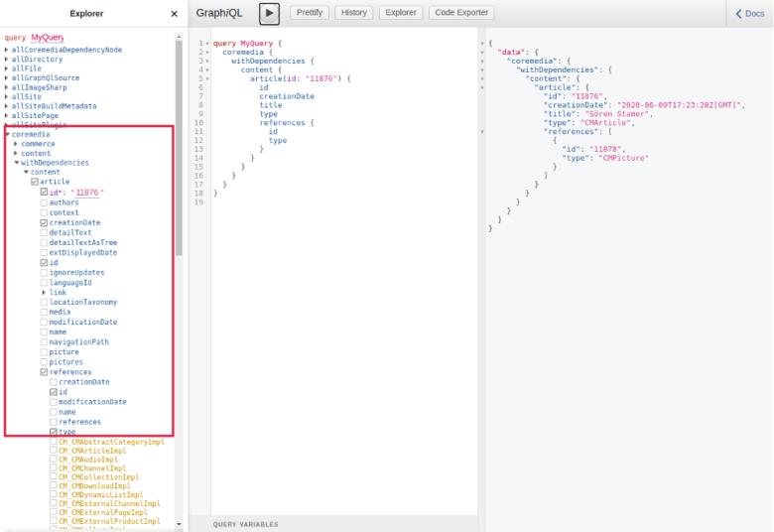This screenshot has height=532, width=774.
Task: Check the authors field
Action: [44, 202]
